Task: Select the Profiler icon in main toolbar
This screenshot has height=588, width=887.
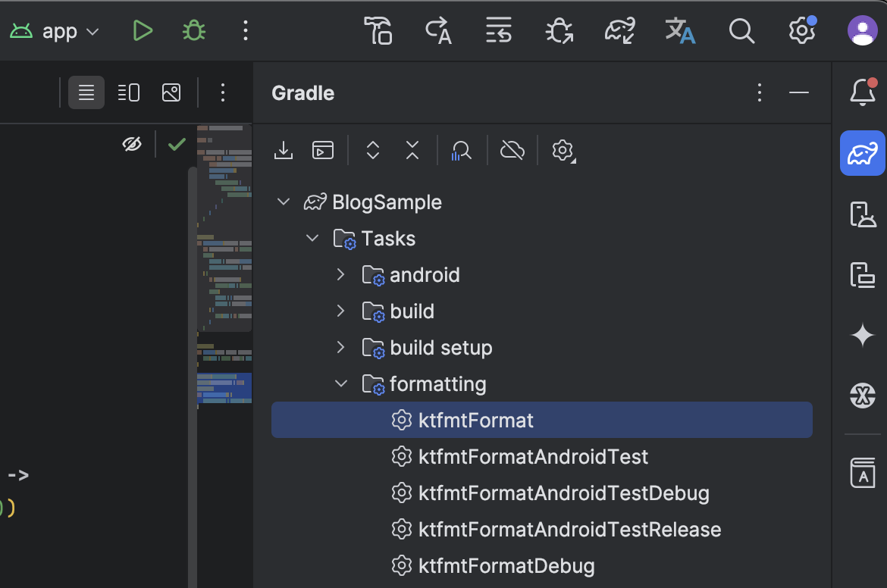Action: click(x=499, y=31)
